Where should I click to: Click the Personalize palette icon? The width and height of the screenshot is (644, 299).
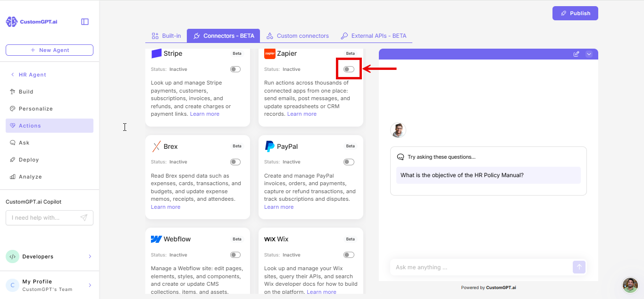[x=13, y=109]
